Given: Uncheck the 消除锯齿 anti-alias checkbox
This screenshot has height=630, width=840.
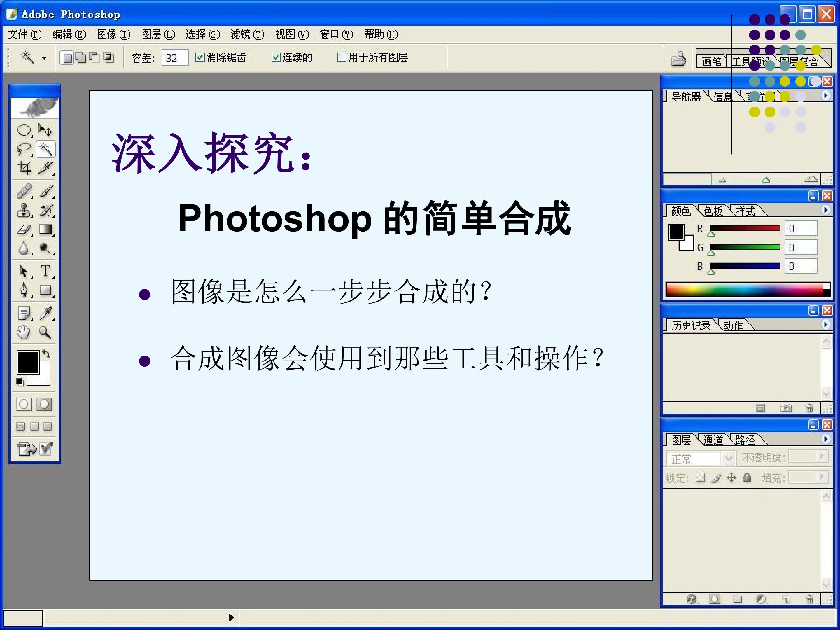Looking at the screenshot, I should [x=200, y=57].
